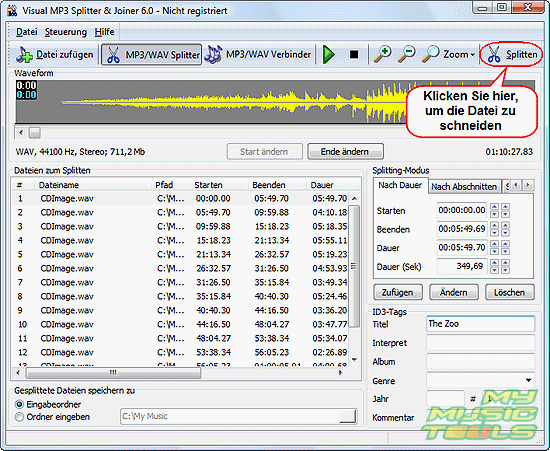The image size is (550, 451).
Task: Click the Album input field
Action: pyautogui.click(x=480, y=361)
